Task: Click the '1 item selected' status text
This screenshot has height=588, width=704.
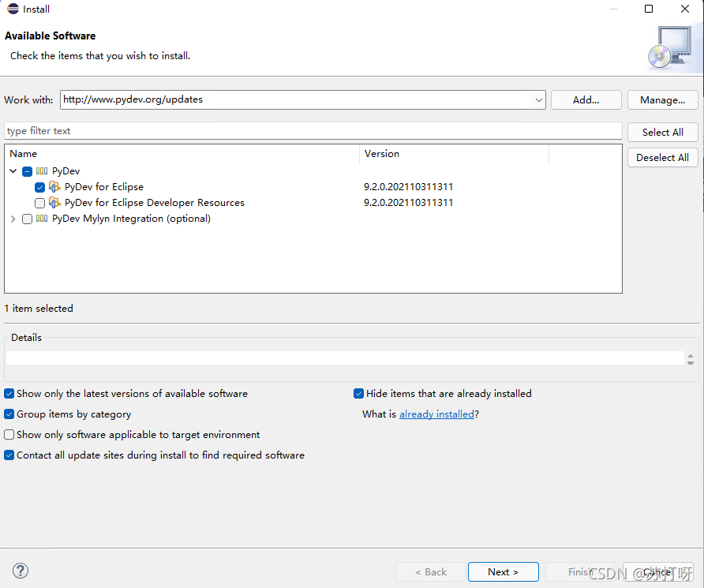Action: (39, 309)
